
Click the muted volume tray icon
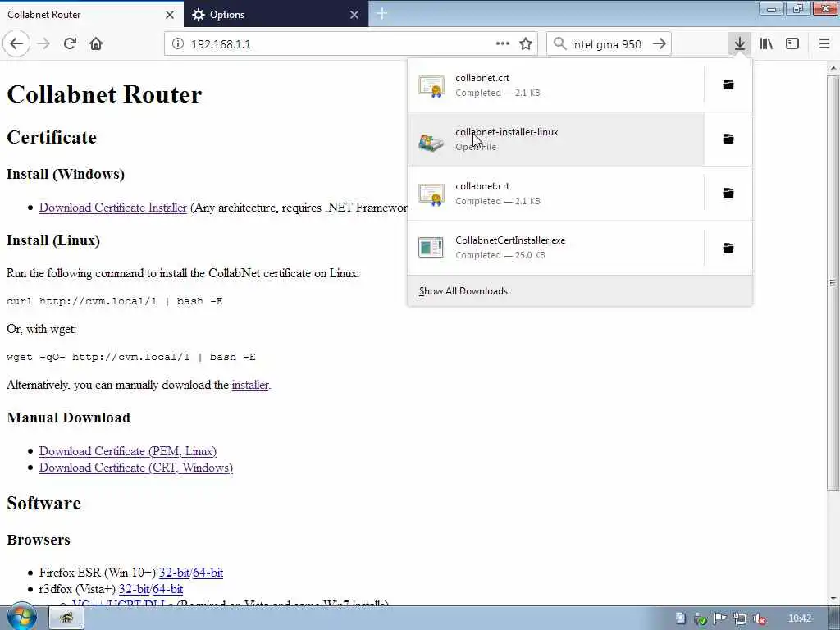[x=759, y=619]
